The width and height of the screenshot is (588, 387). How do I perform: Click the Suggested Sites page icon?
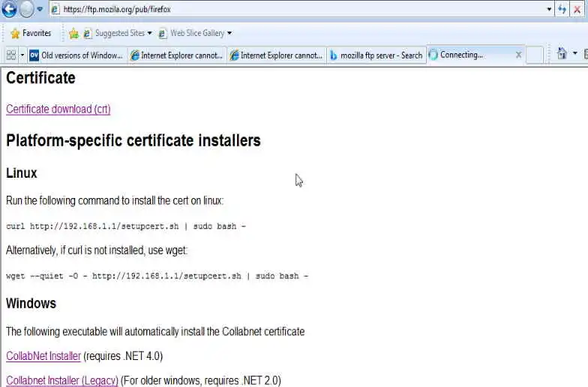(87, 34)
